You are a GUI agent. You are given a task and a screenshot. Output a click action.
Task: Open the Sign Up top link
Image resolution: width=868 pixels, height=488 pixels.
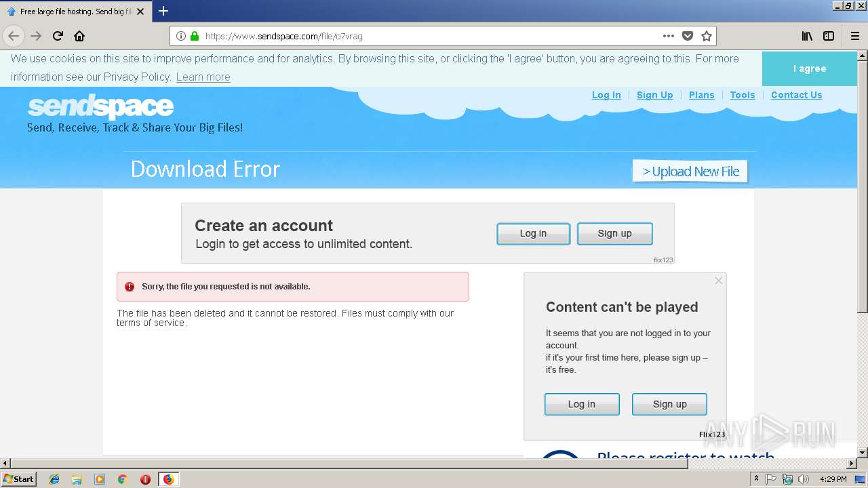point(655,95)
